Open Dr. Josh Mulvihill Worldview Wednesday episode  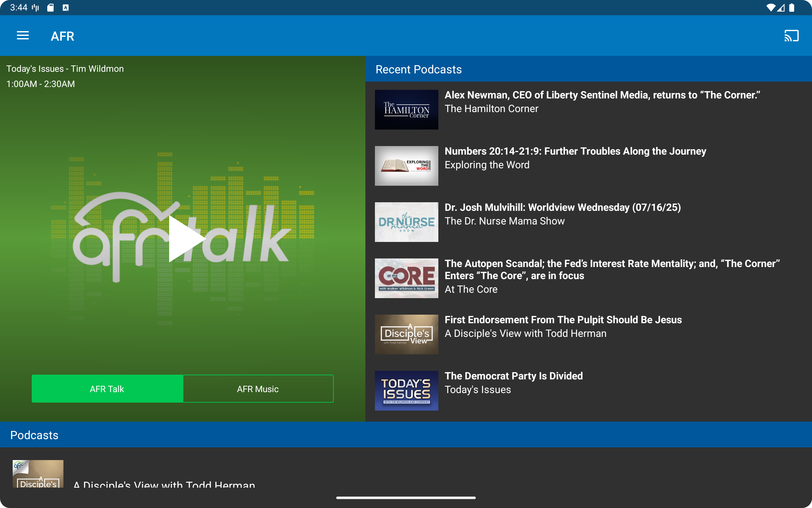[563, 207]
